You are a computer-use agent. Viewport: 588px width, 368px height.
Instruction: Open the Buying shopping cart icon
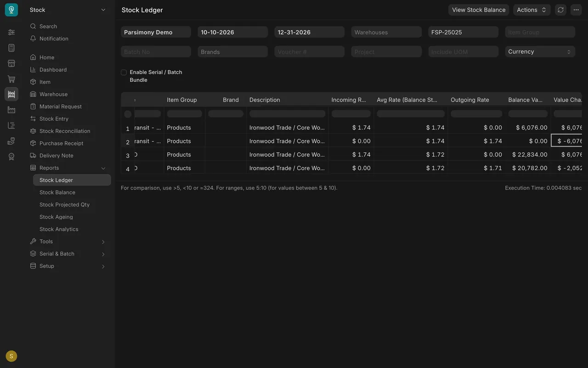point(11,79)
